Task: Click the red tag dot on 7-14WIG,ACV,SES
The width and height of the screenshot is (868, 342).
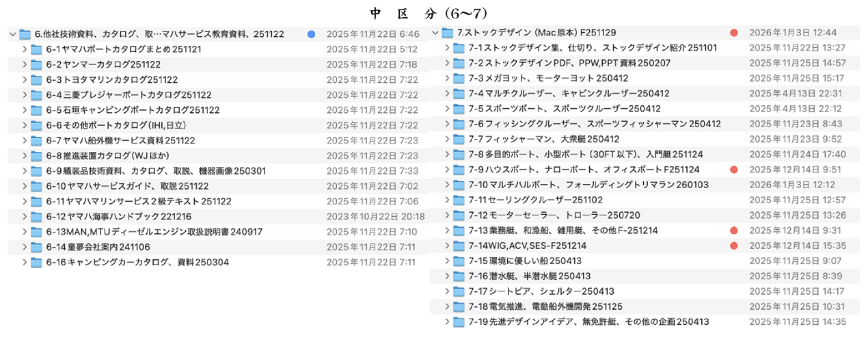Action: coord(733,246)
